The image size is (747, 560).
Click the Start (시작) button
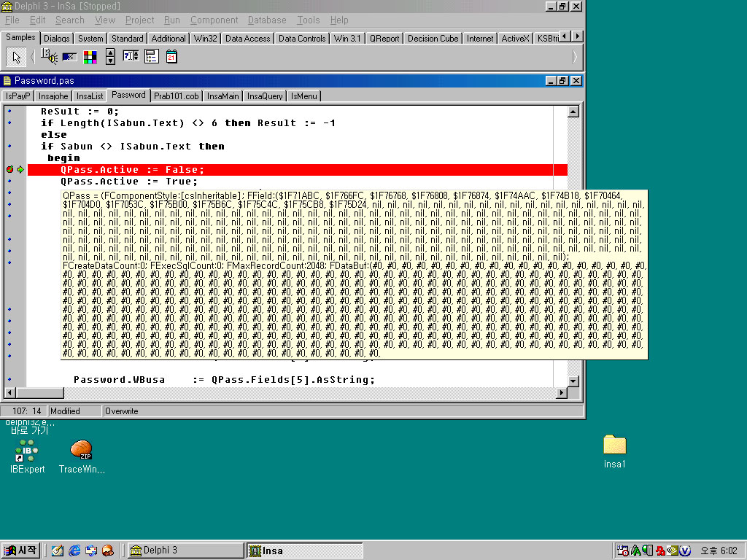(21, 551)
